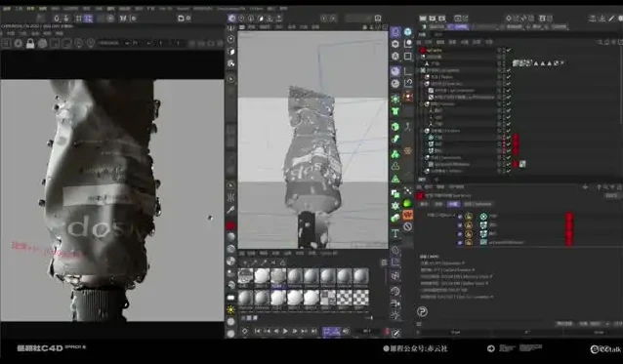
Task: Open the first tab in the Attribute Manager
Action: [x=425, y=204]
